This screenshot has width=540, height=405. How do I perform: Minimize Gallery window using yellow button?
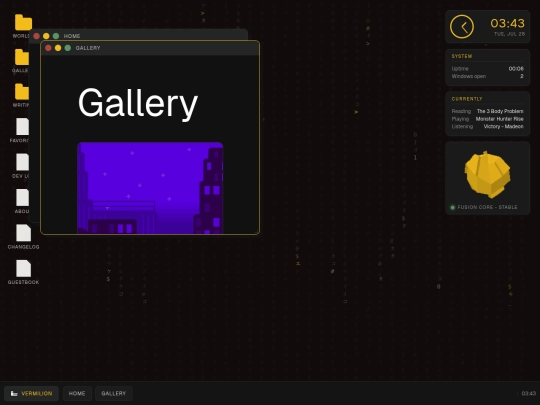click(x=58, y=48)
